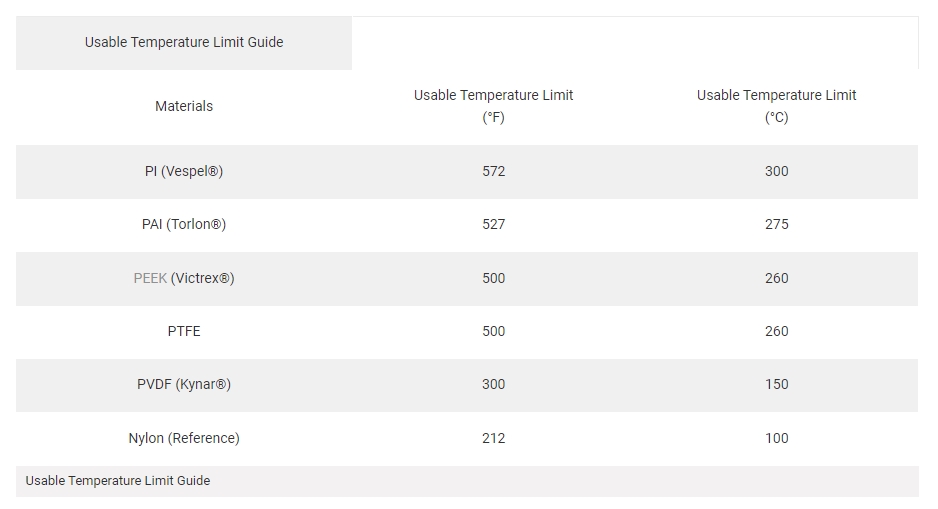This screenshot has width=938, height=509.
Task: Click the Materials column header
Action: point(184,106)
